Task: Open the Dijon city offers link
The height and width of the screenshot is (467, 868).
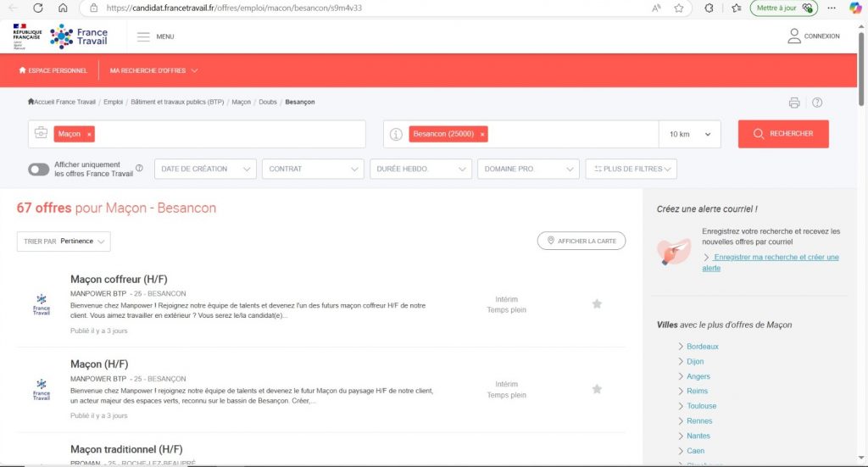Action: 695,361
